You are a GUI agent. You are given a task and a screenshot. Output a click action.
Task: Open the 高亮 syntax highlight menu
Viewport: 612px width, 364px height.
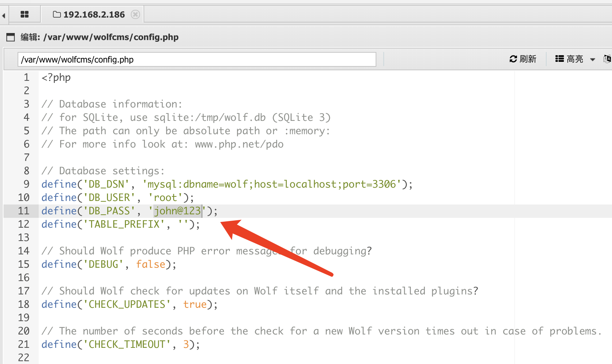(x=575, y=59)
